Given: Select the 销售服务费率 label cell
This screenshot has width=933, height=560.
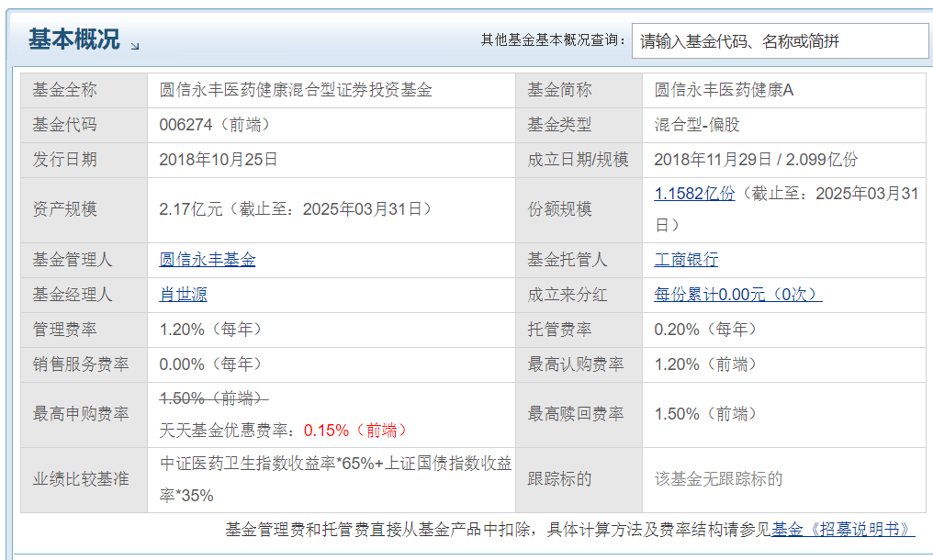Looking at the screenshot, I should tap(84, 364).
